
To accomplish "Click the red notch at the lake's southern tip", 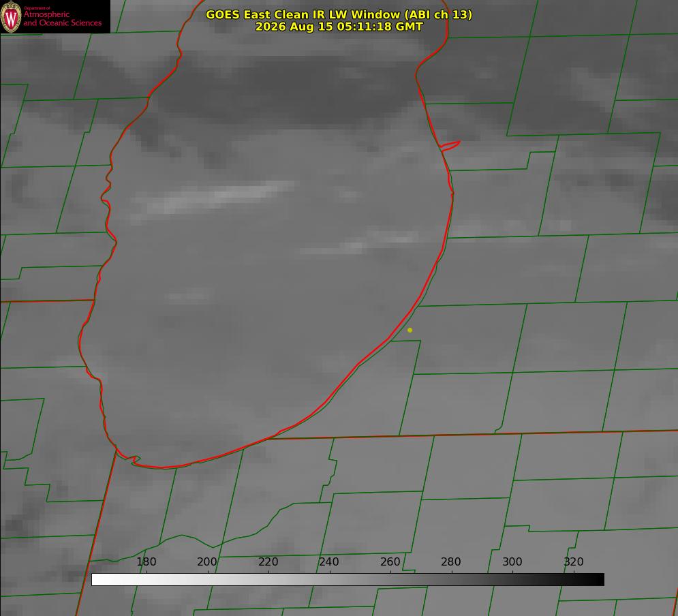I will [134, 460].
